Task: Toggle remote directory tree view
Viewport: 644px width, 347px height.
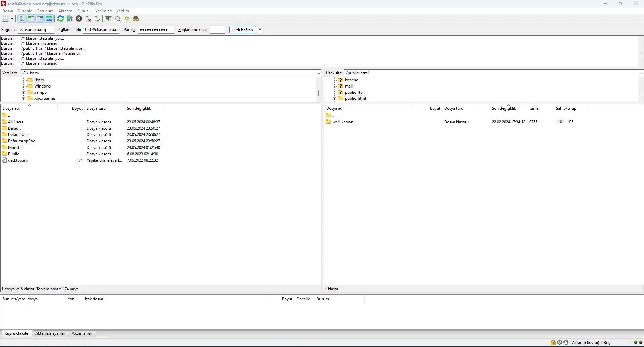Action: tap(40, 19)
